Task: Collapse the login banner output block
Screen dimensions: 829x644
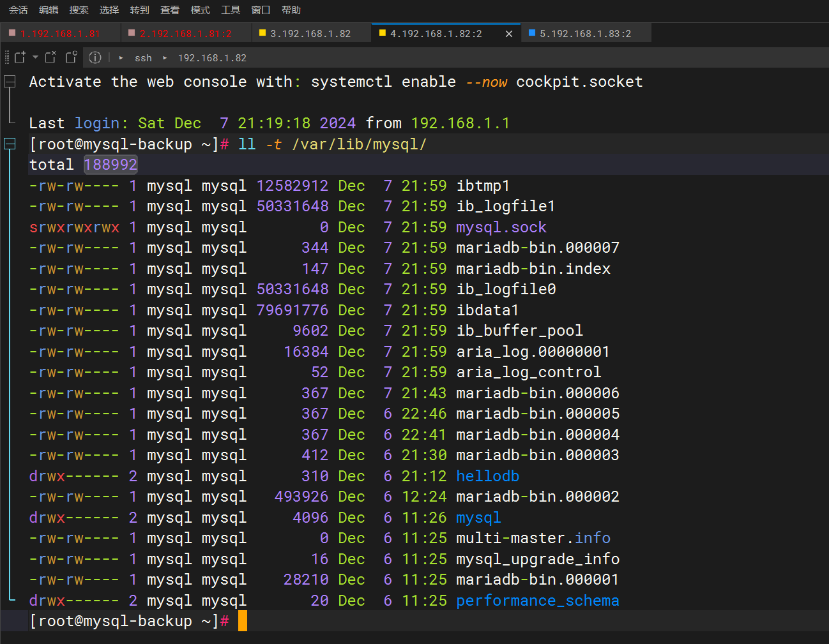Action: [x=10, y=82]
